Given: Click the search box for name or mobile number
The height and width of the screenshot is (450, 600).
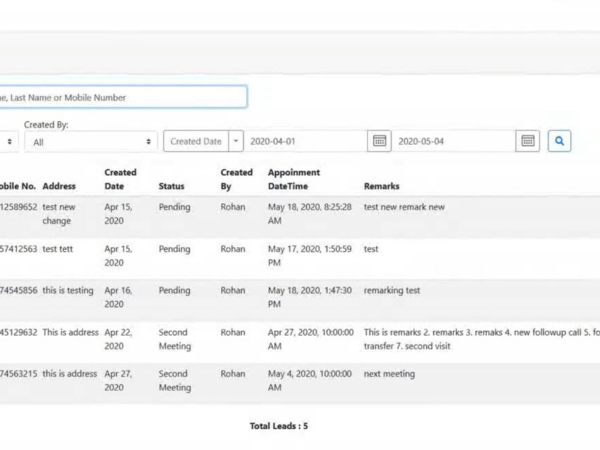Looking at the screenshot, I should [122, 97].
